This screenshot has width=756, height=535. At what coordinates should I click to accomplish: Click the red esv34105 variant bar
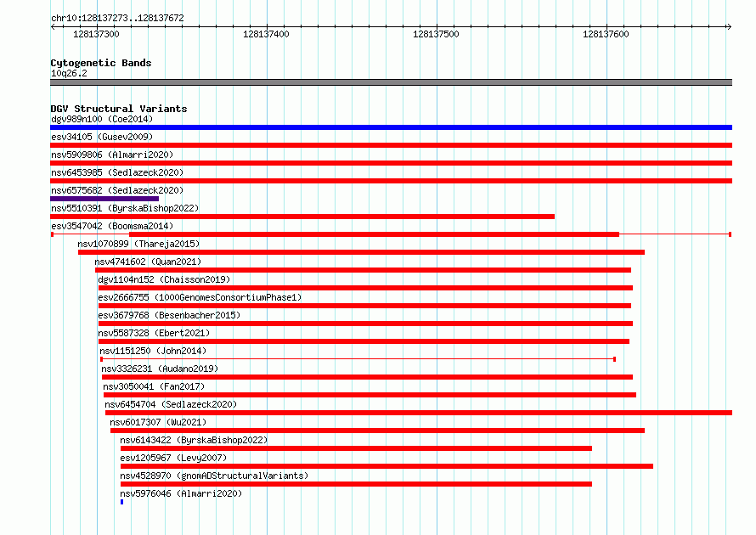[391, 145]
